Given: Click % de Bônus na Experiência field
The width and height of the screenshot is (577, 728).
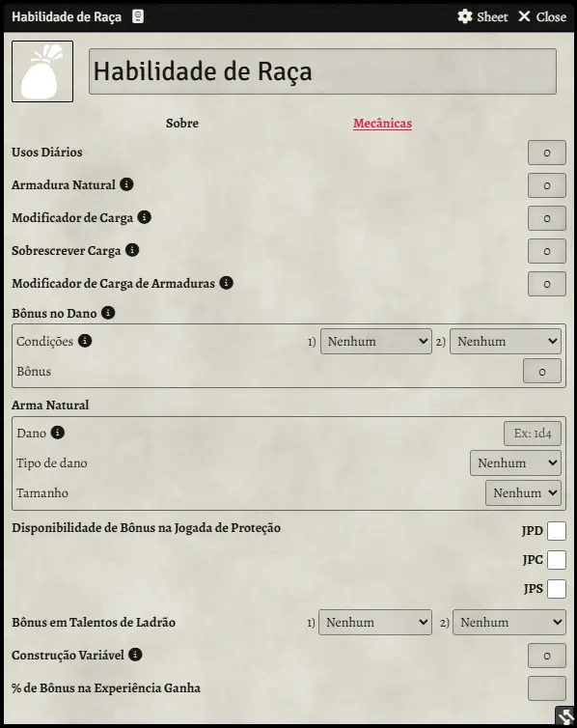Looking at the screenshot, I should (547, 688).
